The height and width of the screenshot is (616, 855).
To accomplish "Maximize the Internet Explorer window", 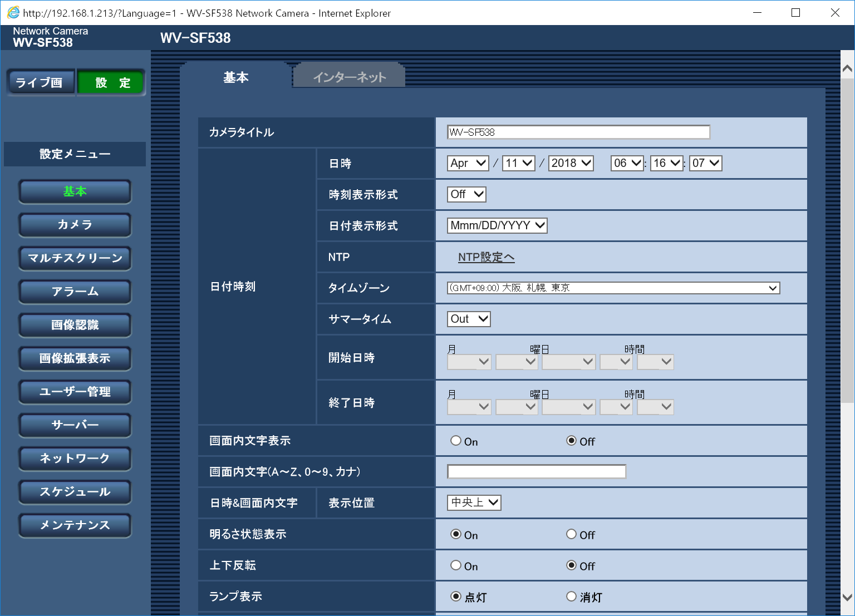I will click(796, 13).
